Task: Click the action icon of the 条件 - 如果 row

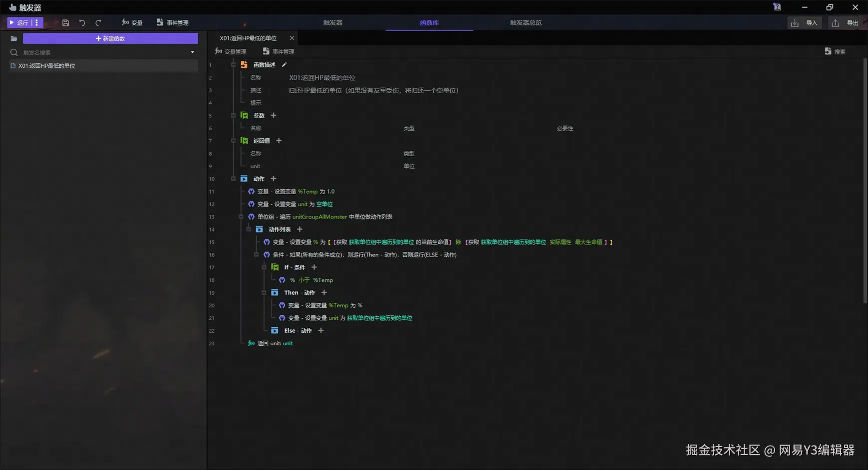Action: click(x=267, y=254)
